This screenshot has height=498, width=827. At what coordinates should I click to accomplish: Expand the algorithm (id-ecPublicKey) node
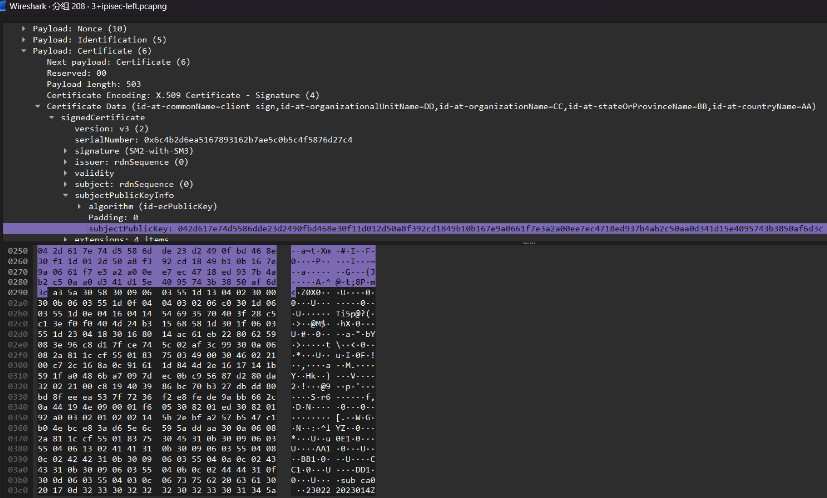point(79,206)
